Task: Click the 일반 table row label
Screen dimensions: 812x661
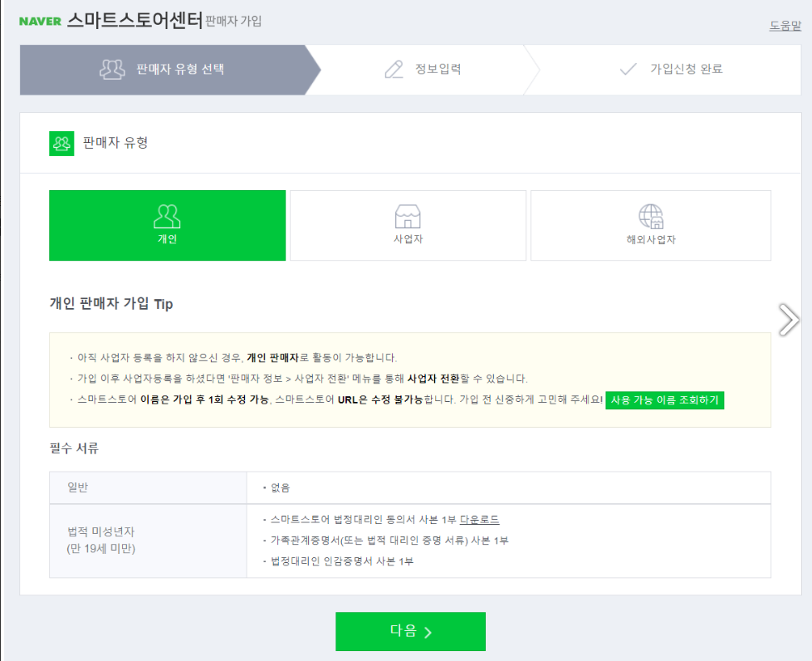Action: 78,487
